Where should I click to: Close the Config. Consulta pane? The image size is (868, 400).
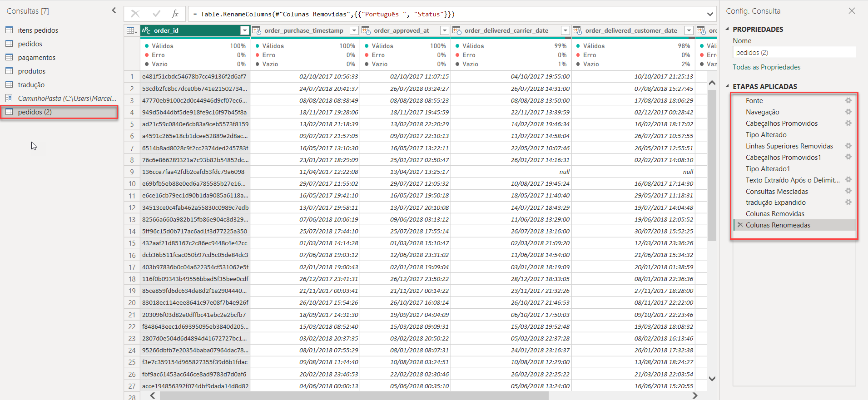(x=852, y=10)
